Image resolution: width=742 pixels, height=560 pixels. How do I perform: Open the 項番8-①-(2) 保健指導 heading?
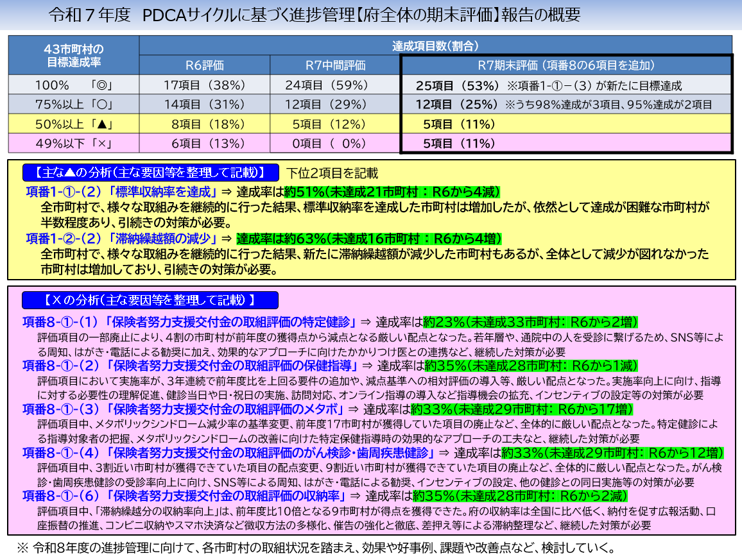(190, 366)
